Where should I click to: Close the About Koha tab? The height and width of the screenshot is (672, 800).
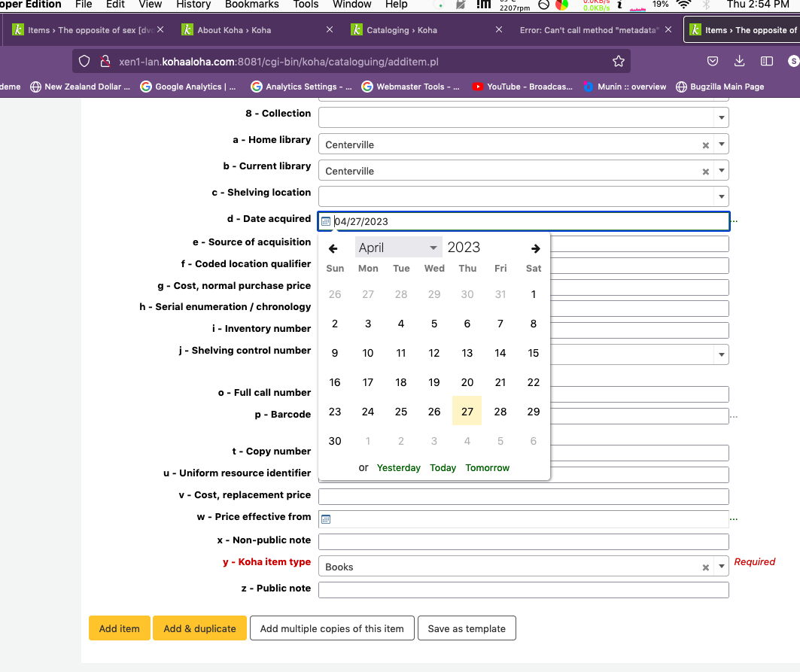pyautogui.click(x=329, y=30)
